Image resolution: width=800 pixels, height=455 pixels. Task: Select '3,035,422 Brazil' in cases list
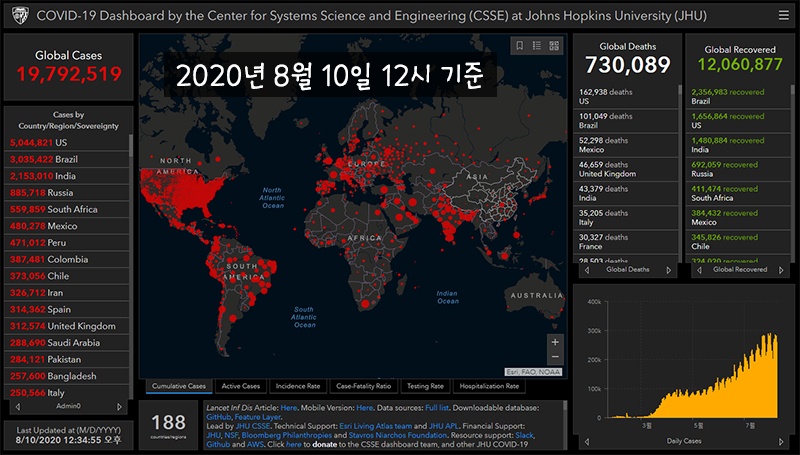(66, 159)
